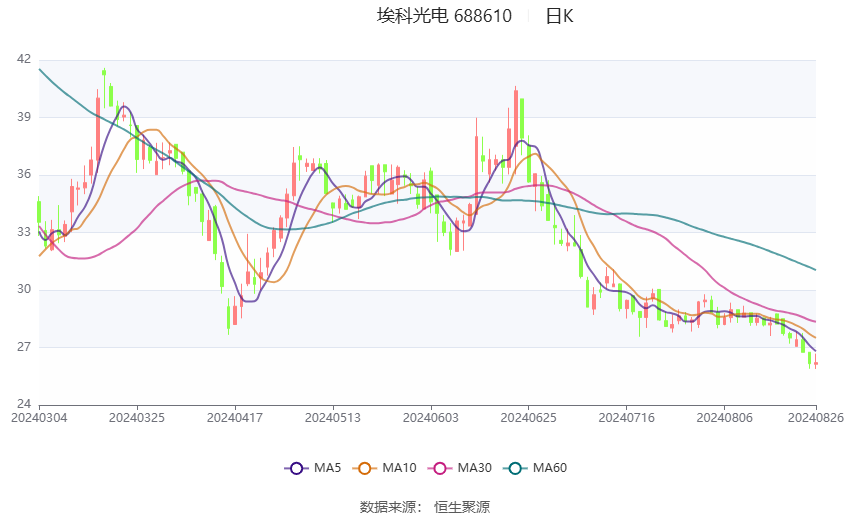This screenshot has height=517, width=850.
Task: Click the 36 price axis label
Action: point(24,174)
